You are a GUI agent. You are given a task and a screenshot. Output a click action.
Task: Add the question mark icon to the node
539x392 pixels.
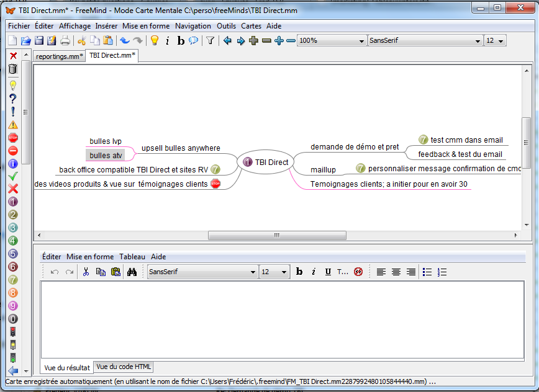12,99
